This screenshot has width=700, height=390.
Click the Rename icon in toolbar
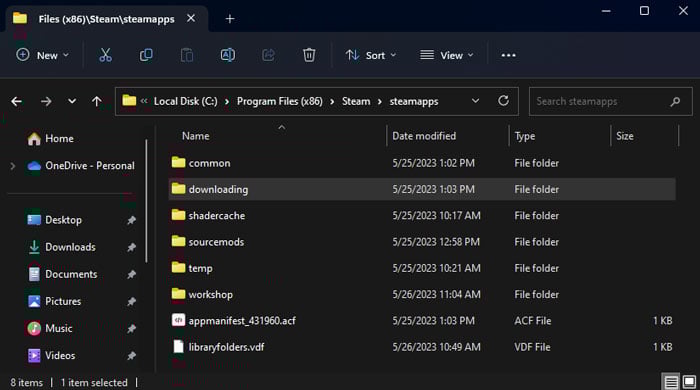coord(228,55)
